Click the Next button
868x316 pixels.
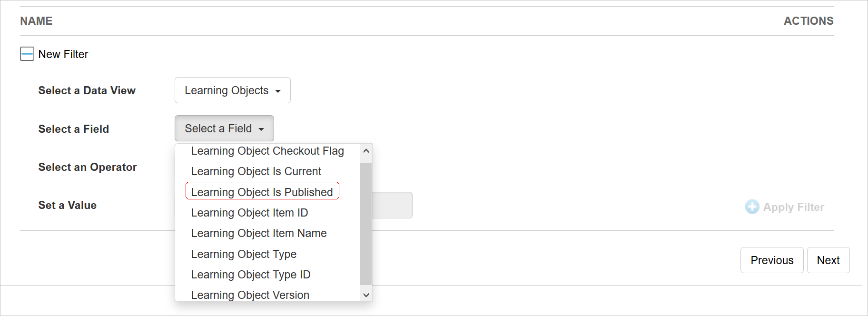pyautogui.click(x=828, y=260)
